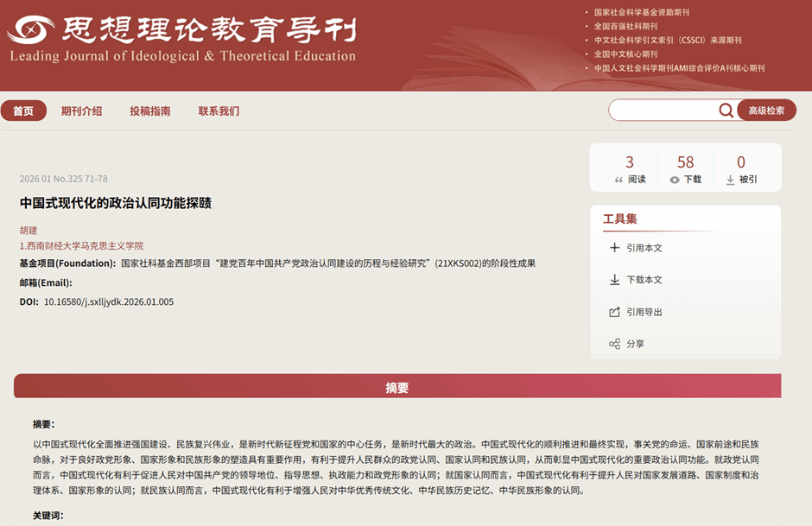Click the export icon beside 引用导出
This screenshot has width=812, height=526.
pyautogui.click(x=614, y=312)
